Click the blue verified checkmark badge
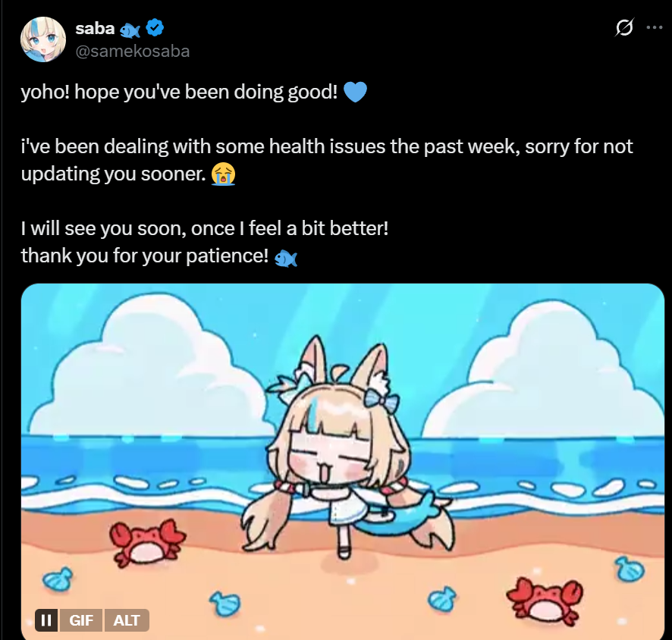672x640 pixels. [x=155, y=28]
